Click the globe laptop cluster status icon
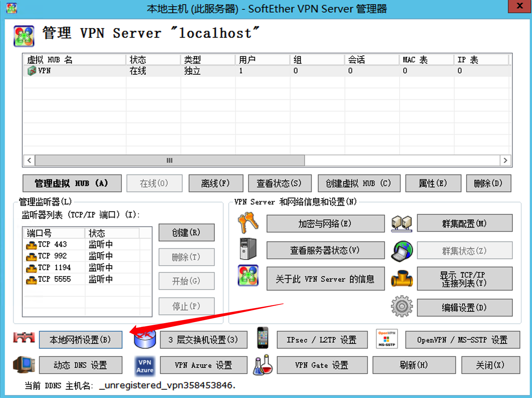The width and height of the screenshot is (532, 398). [402, 251]
